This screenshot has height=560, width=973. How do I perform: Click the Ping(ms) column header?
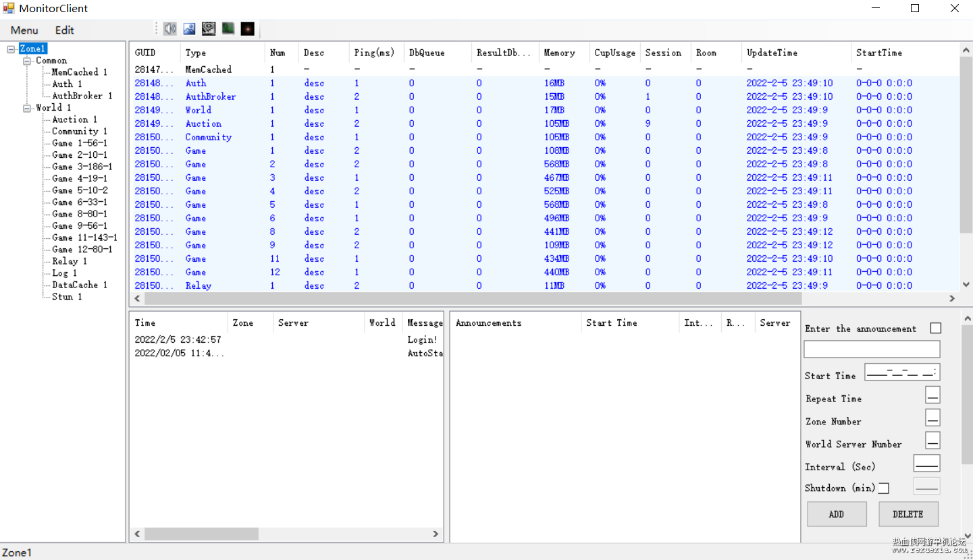click(x=377, y=53)
